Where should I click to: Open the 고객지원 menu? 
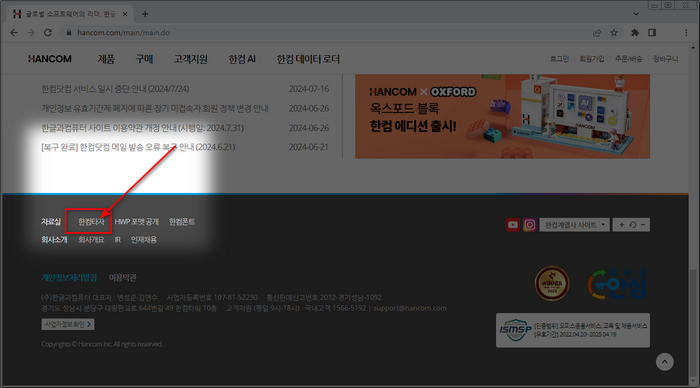[x=191, y=59]
